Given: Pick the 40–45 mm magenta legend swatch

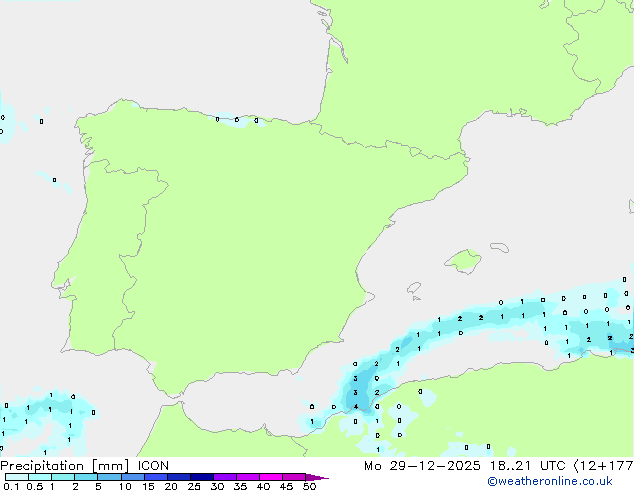Looking at the screenshot, I should coord(271,477).
